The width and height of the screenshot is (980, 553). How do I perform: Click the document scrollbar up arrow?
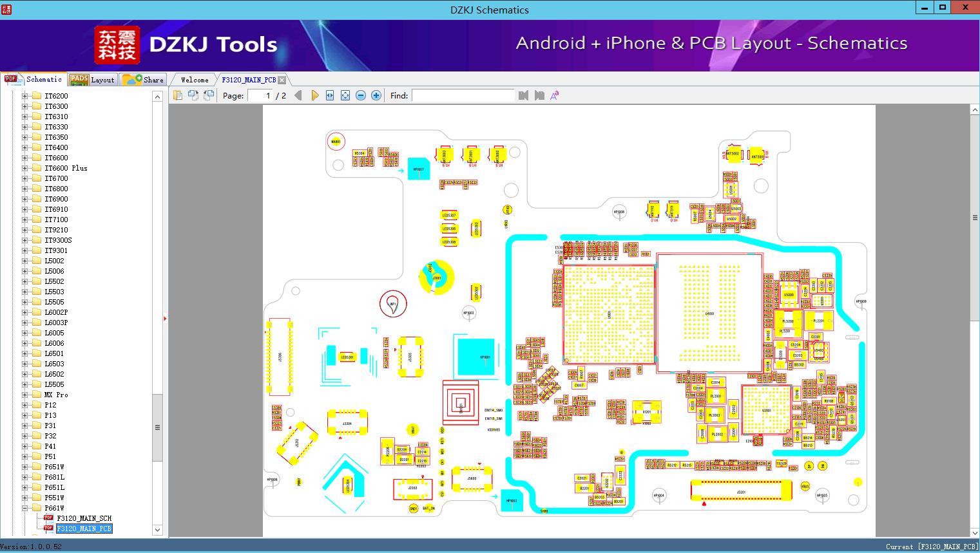click(x=975, y=110)
